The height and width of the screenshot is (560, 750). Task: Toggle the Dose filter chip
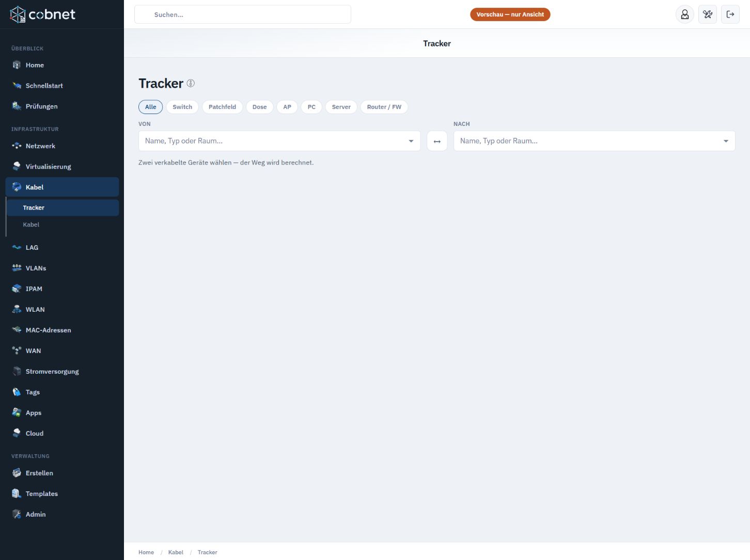click(x=260, y=107)
